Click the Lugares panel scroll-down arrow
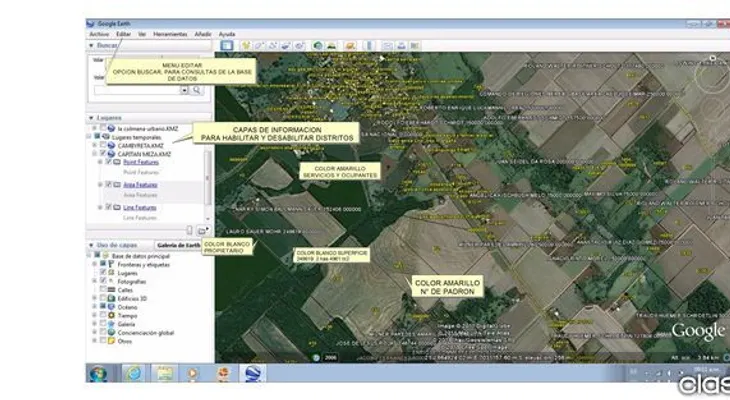The height and width of the screenshot is (400, 730). point(208,218)
